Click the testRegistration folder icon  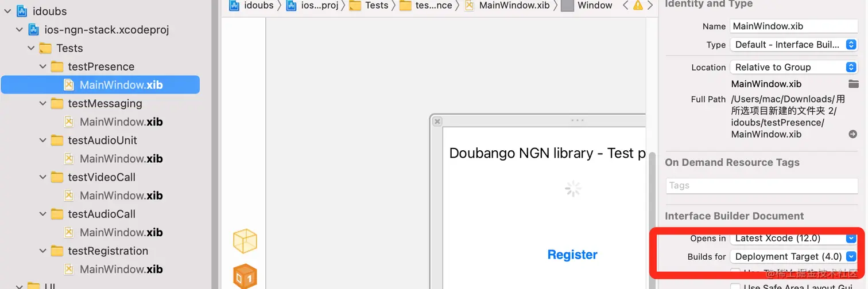tap(57, 251)
